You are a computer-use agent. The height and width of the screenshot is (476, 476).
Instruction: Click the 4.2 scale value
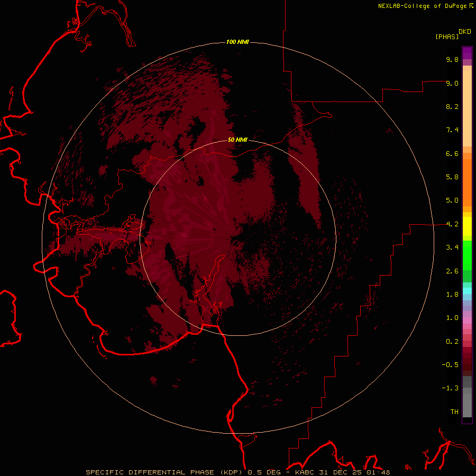452,224
